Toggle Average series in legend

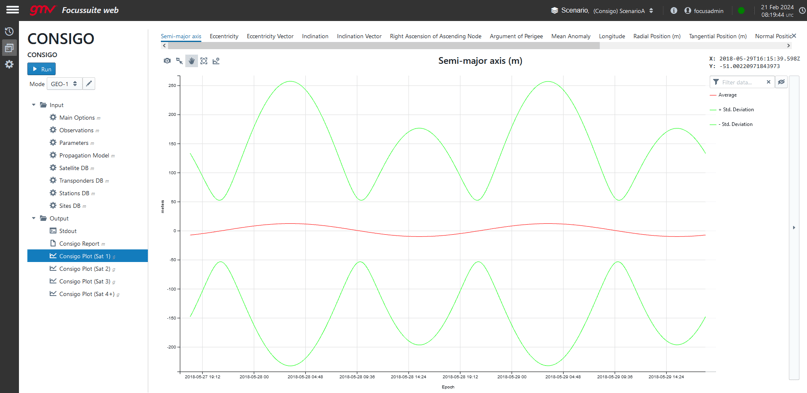(723, 95)
